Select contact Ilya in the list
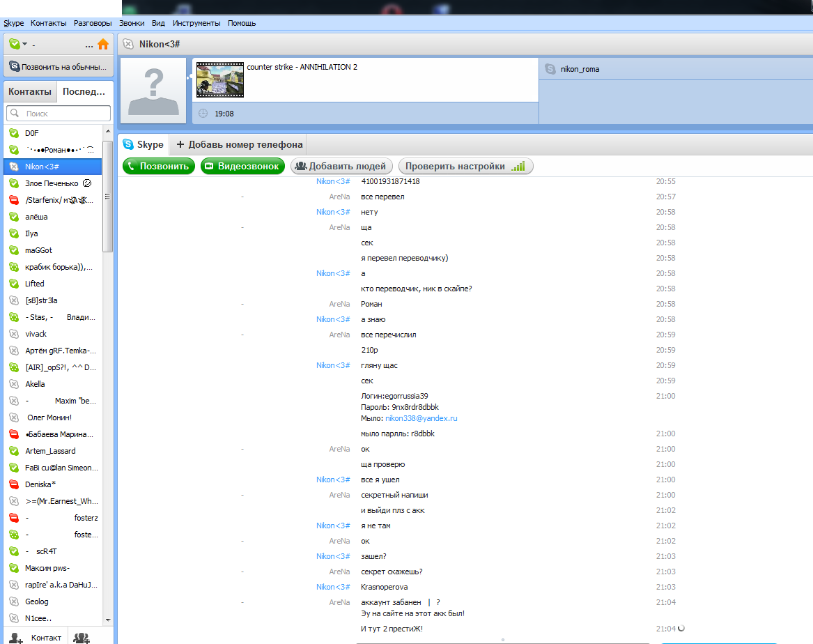Viewport: 813px width, 644px height. [53, 234]
